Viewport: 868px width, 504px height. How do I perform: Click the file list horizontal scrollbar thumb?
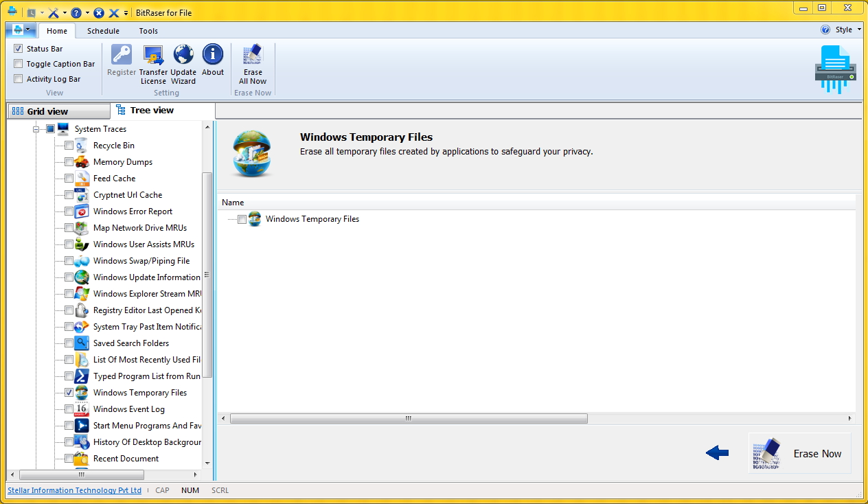[x=409, y=418]
